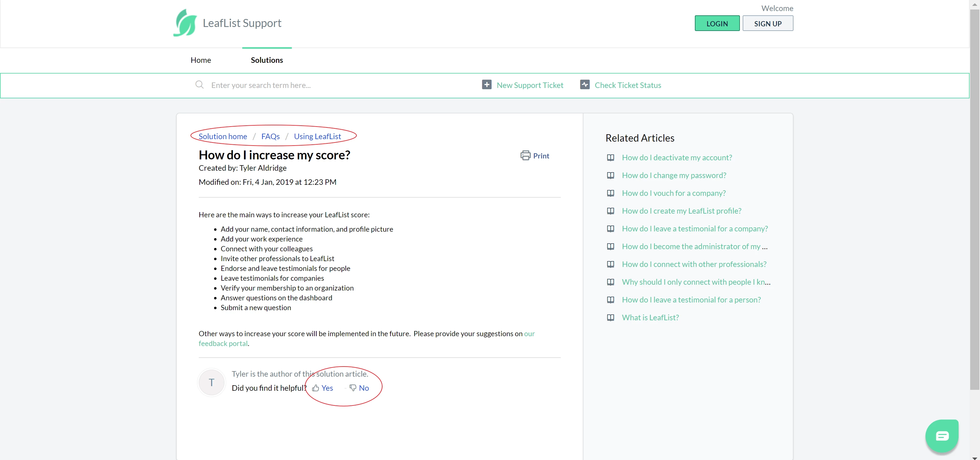
Task: Click the 'Modified on' date line
Action: tap(267, 182)
